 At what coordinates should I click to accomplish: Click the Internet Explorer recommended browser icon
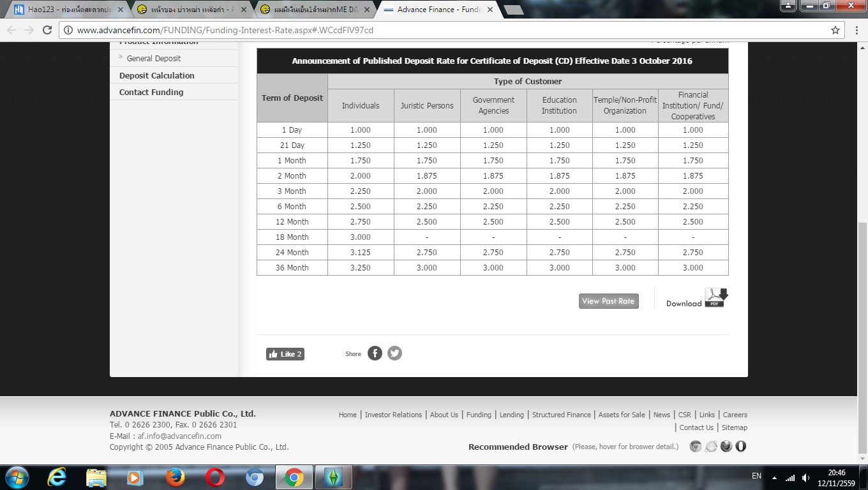point(711,447)
